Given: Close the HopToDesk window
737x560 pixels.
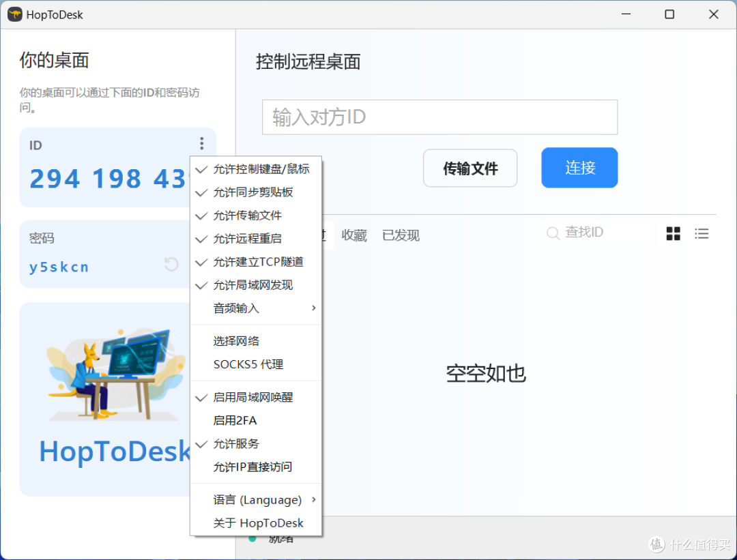Looking at the screenshot, I should [x=714, y=14].
